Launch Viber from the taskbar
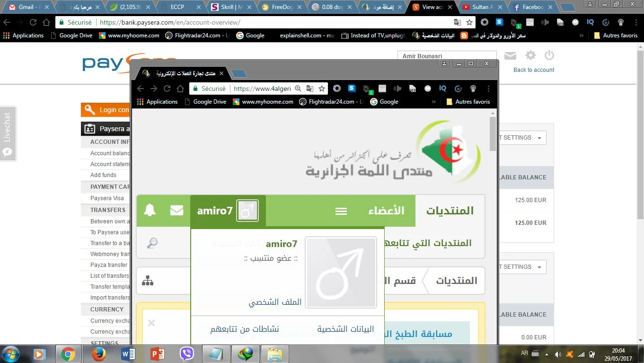 pos(187,354)
